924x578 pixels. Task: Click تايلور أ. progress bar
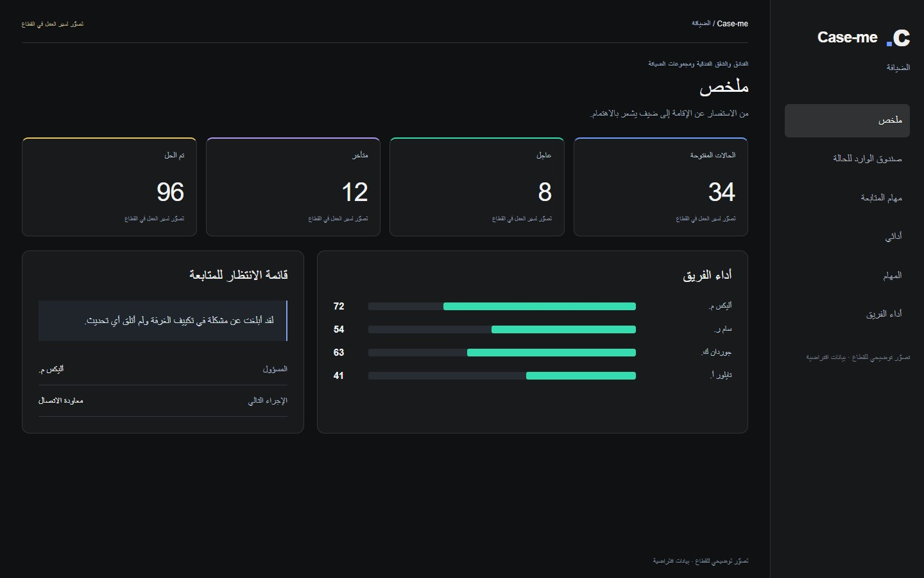(502, 376)
